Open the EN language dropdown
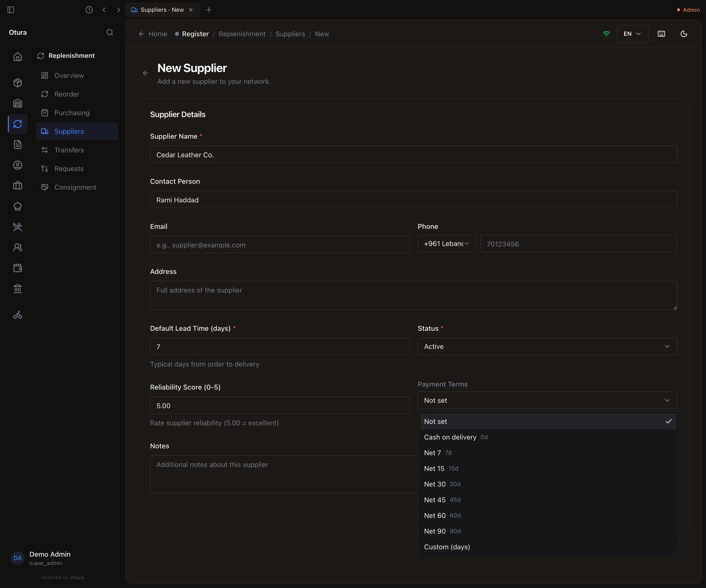The width and height of the screenshot is (706, 588). (x=632, y=34)
